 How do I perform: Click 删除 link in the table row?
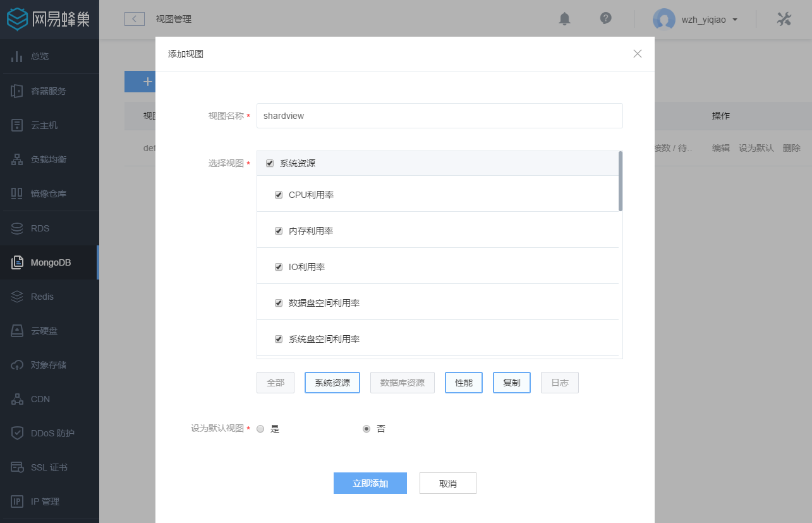point(792,148)
